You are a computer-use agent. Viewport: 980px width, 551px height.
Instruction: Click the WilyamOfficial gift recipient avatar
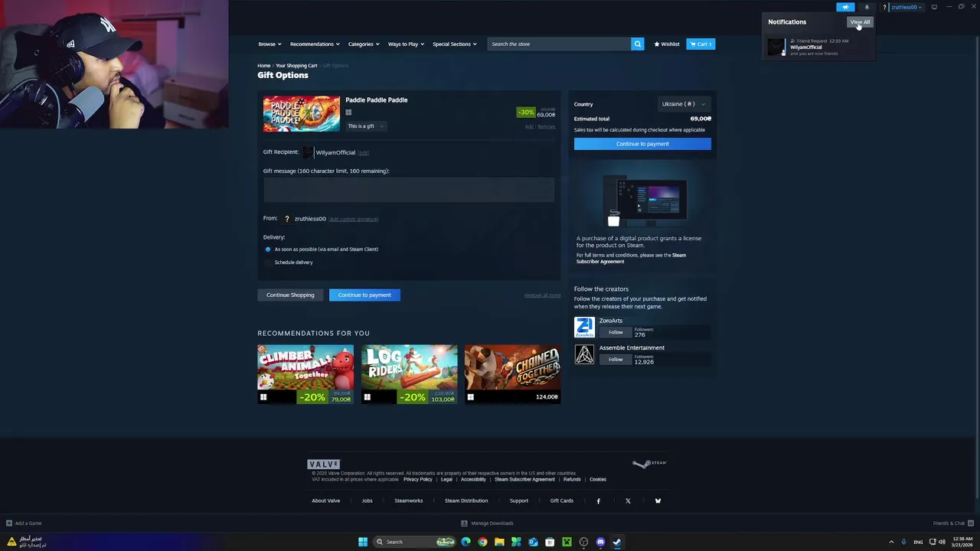(308, 152)
